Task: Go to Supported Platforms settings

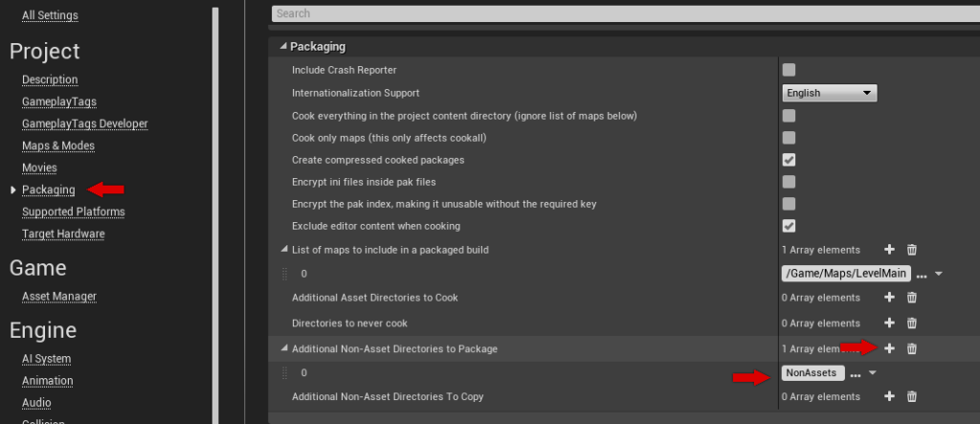Action: [73, 212]
